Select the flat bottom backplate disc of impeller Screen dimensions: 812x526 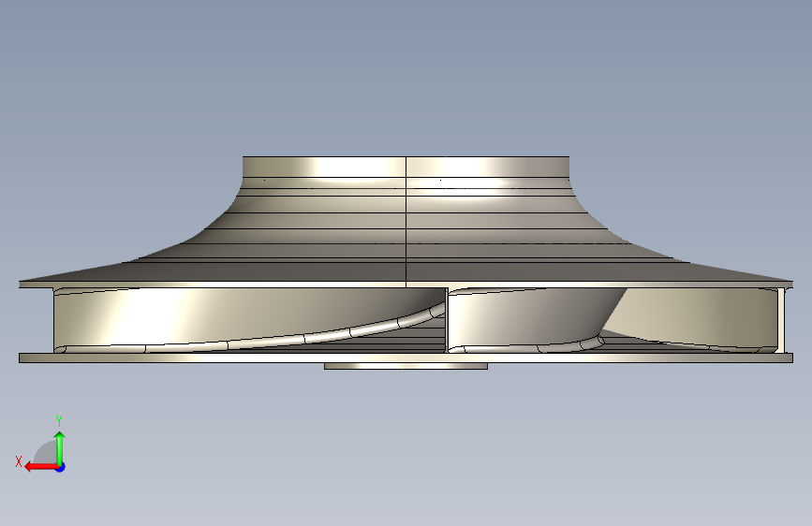point(406,358)
